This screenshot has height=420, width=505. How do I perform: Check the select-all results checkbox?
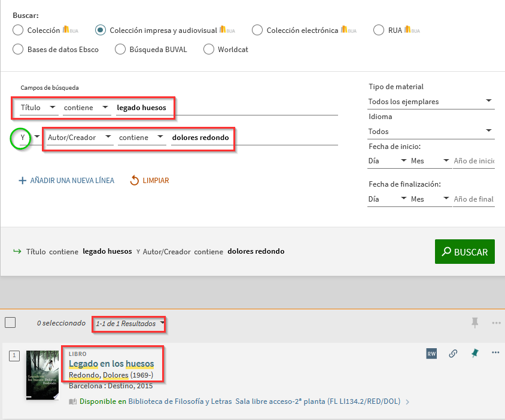[x=10, y=323]
